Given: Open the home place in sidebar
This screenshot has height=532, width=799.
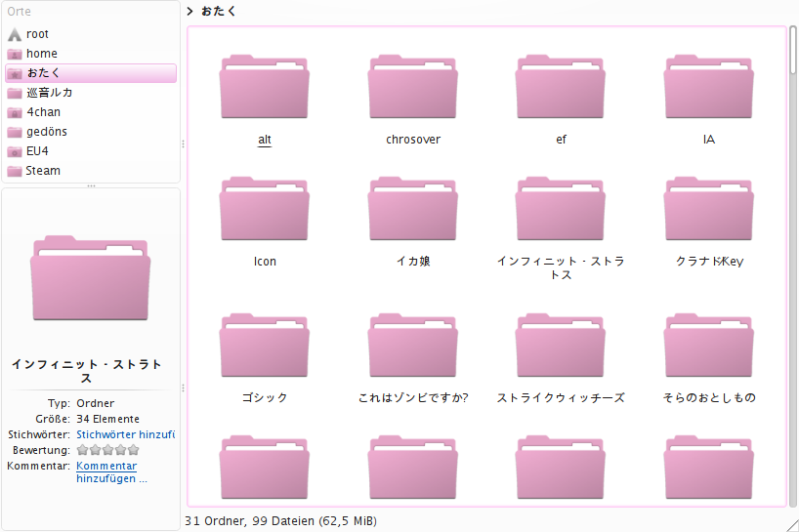Looking at the screenshot, I should click(x=91, y=54).
